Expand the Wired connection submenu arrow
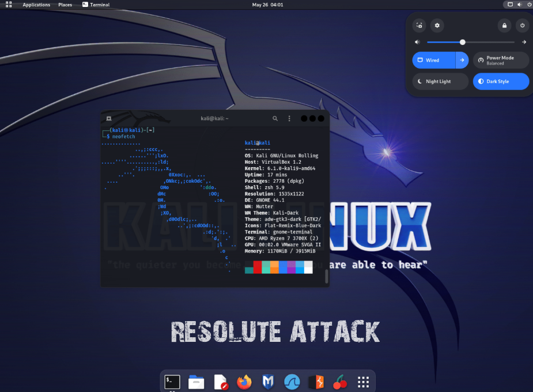The width and height of the screenshot is (533, 392). [462, 60]
